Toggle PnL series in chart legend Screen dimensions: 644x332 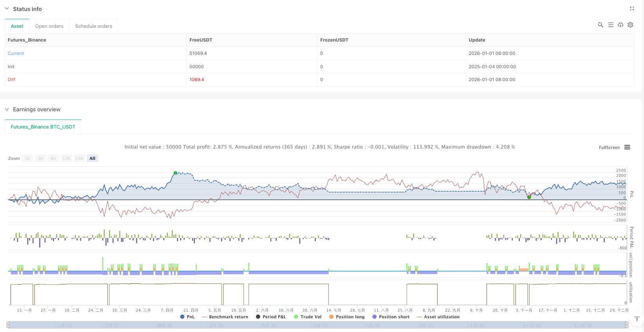coord(187,317)
